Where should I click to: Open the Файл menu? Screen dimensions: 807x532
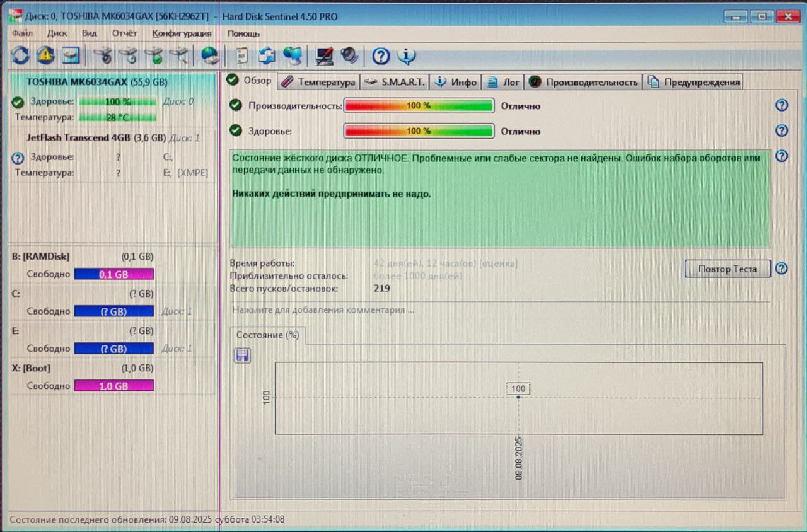coord(22,33)
